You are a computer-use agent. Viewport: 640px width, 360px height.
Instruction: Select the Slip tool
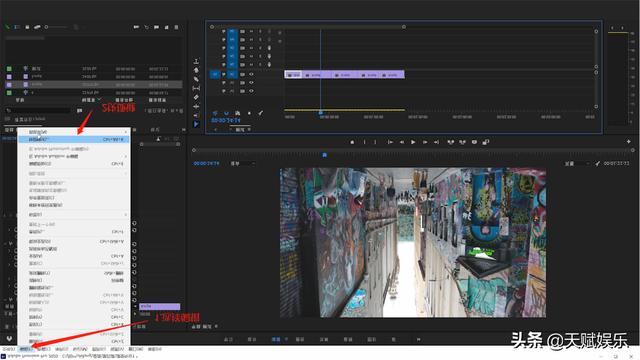pos(196,88)
